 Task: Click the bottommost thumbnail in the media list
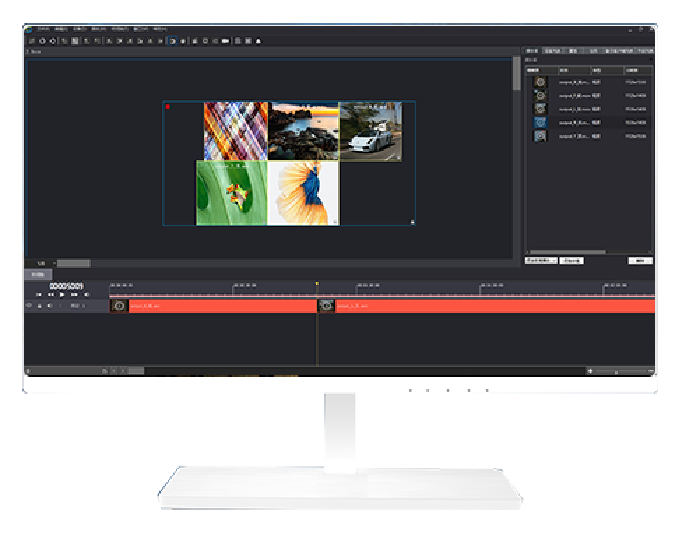click(540, 136)
